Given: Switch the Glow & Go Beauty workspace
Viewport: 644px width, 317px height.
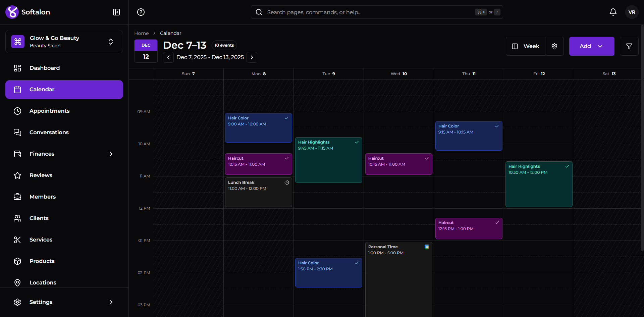Looking at the screenshot, I should point(64,42).
